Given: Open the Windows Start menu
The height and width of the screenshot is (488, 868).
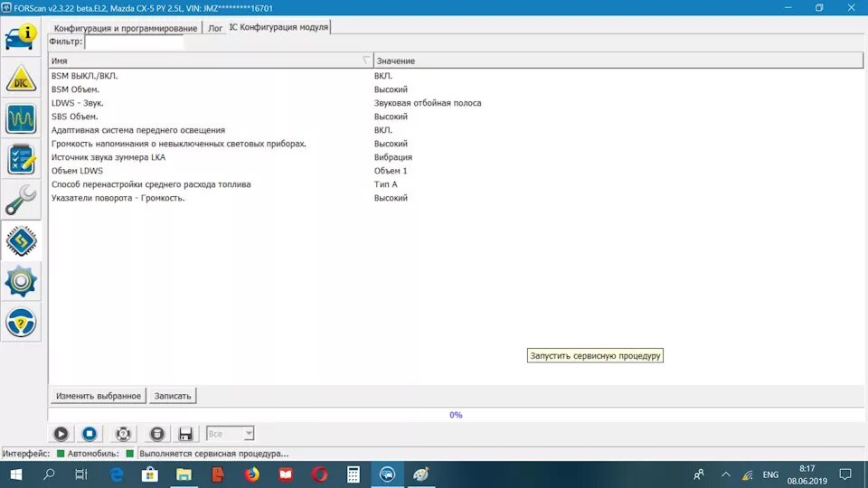Looking at the screenshot, I should tap(15, 474).
